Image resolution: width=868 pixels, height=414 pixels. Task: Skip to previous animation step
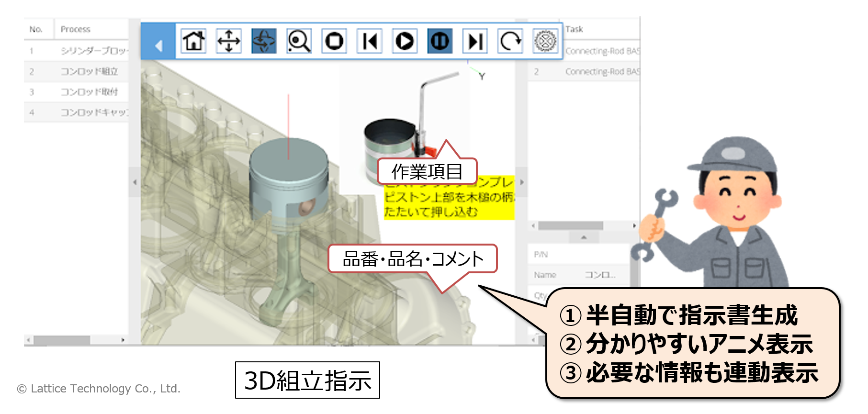click(x=370, y=41)
